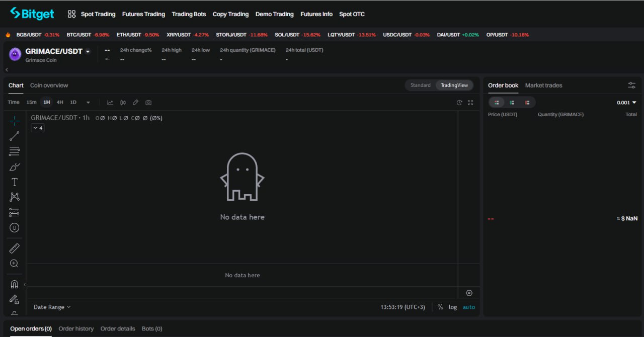The width and height of the screenshot is (644, 337).
Task: Open Spot OTC menu
Action: pos(352,14)
